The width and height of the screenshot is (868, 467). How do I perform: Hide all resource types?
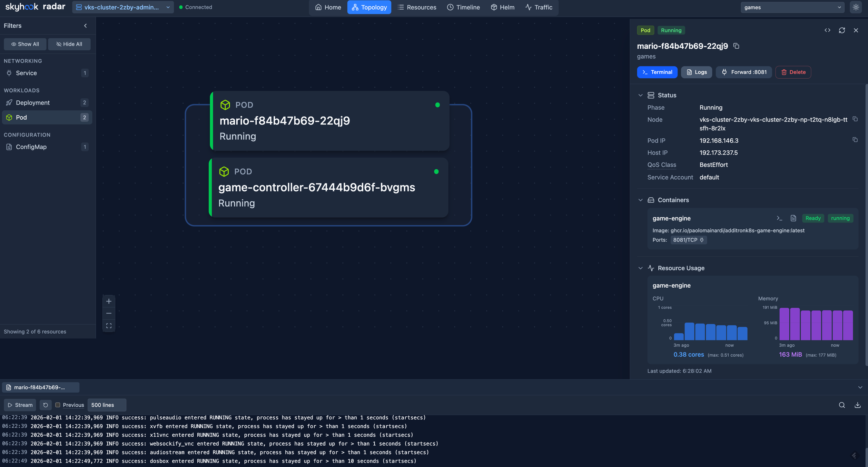coord(69,44)
